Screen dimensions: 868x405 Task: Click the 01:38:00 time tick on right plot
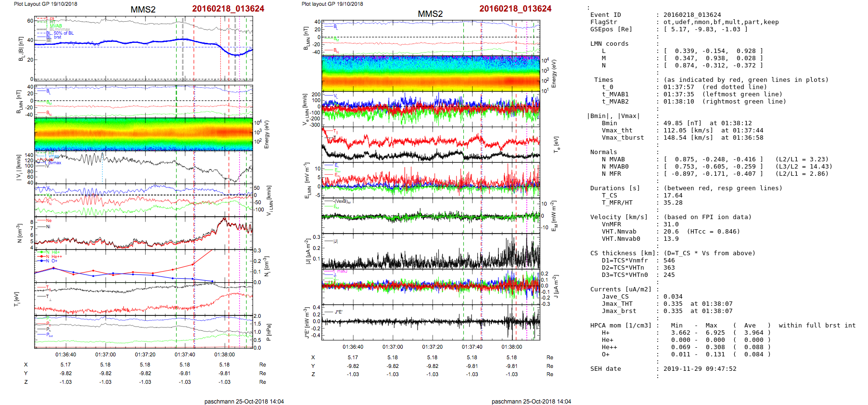pos(511,347)
